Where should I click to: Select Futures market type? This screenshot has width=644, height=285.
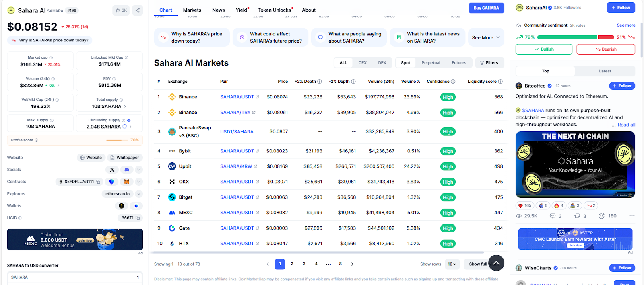click(459, 63)
